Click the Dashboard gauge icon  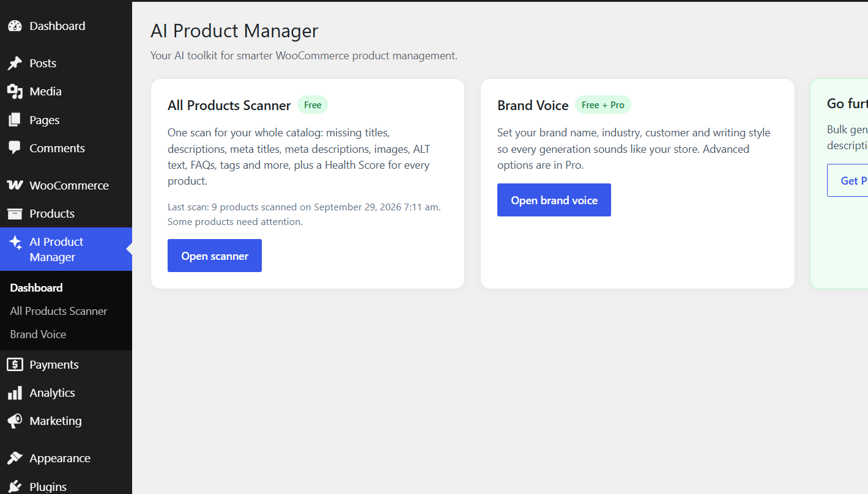pos(15,26)
